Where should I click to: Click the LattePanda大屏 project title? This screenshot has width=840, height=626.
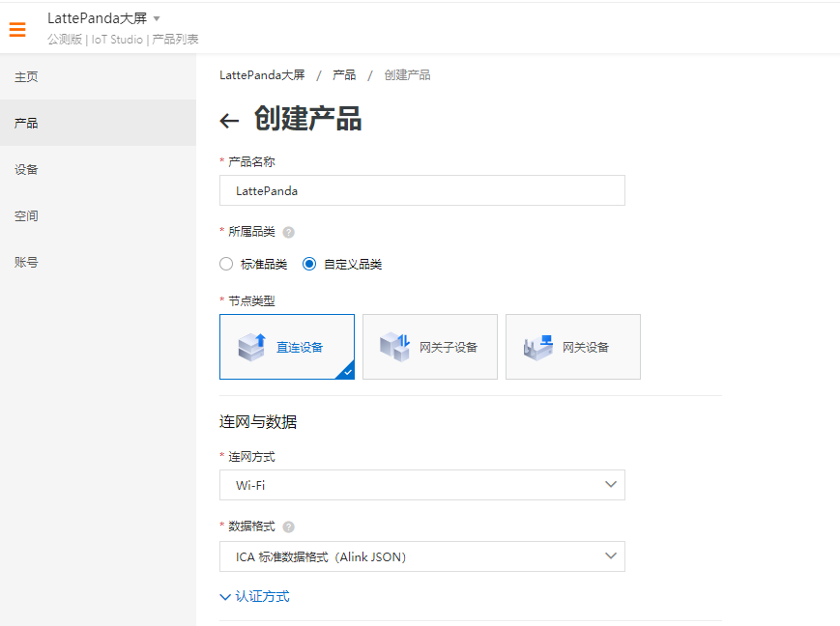(x=97, y=18)
